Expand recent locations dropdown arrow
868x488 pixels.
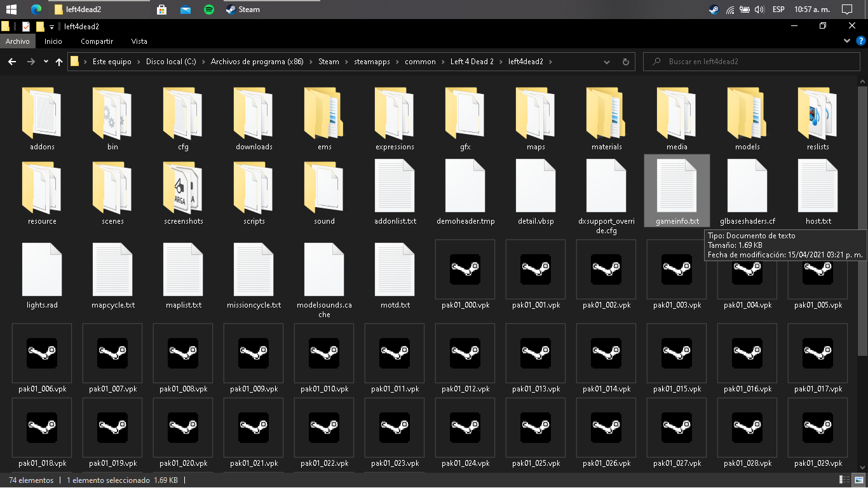click(x=46, y=62)
